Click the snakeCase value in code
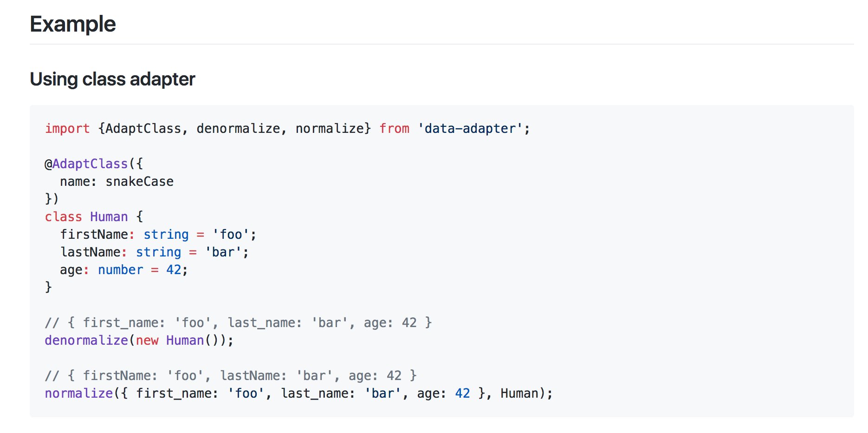The width and height of the screenshot is (868, 433). (x=140, y=182)
